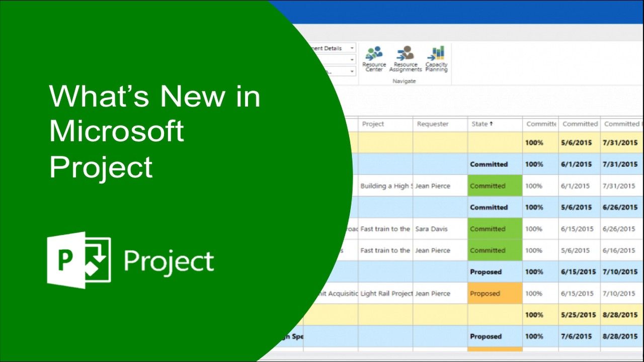Viewport: 644px width, 362px height.
Task: Click the orange Proposed state cell for Light Rail Project
Action: point(495,293)
